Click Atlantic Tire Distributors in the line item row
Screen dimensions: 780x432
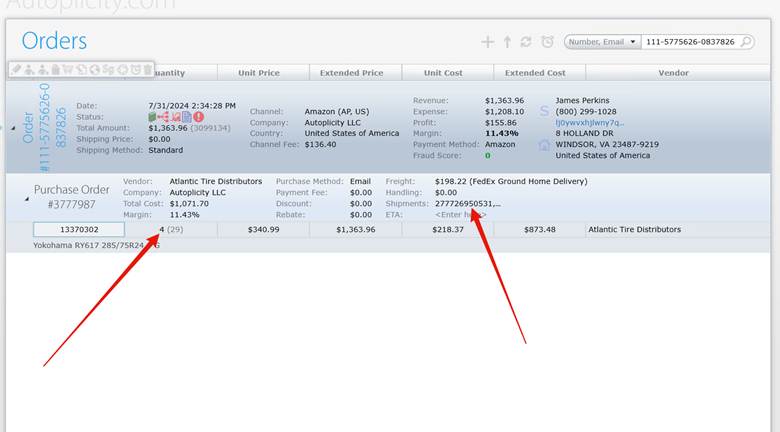coord(635,229)
